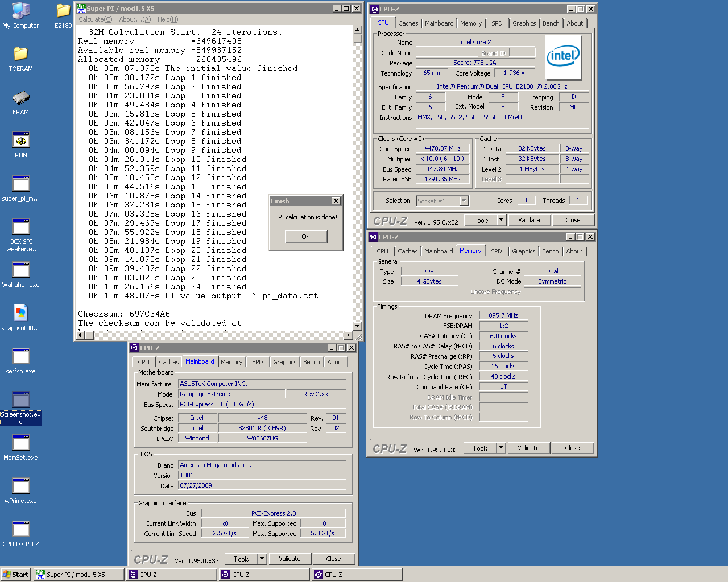Screen dimensions: 728x582
Task: Select the CPUID CPU-Z desktop icon
Action: tap(20, 534)
